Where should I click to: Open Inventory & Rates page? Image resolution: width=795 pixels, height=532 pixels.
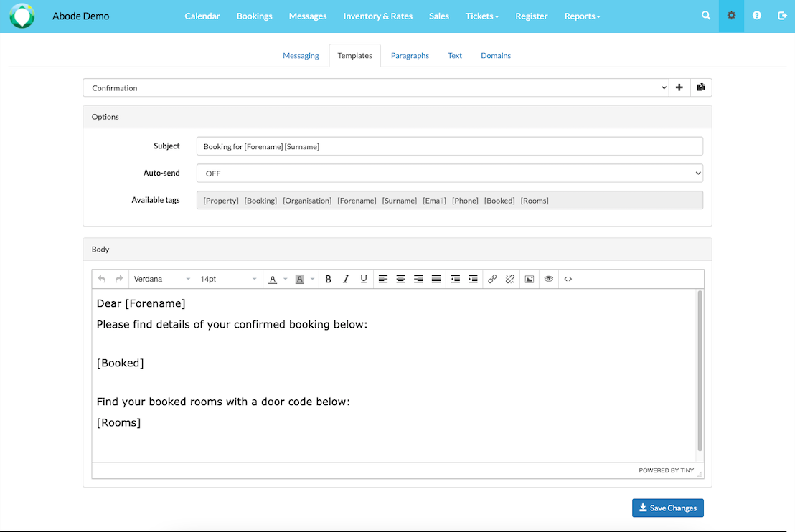(x=377, y=16)
